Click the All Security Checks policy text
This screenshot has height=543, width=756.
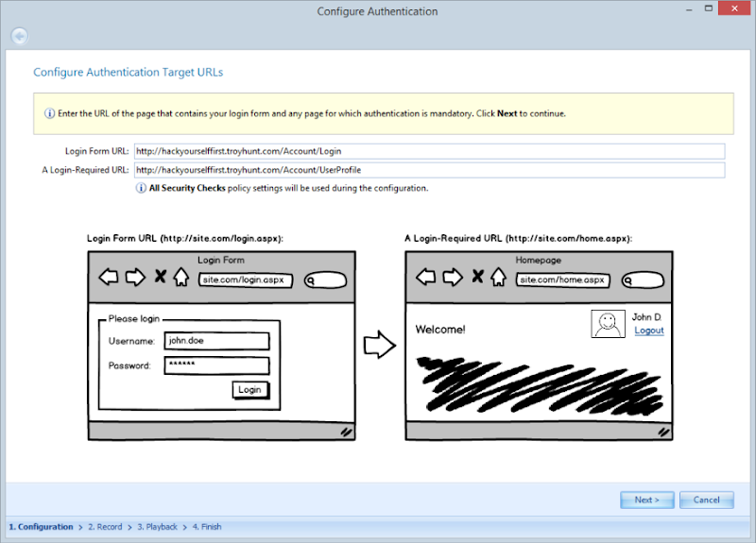tap(288, 188)
